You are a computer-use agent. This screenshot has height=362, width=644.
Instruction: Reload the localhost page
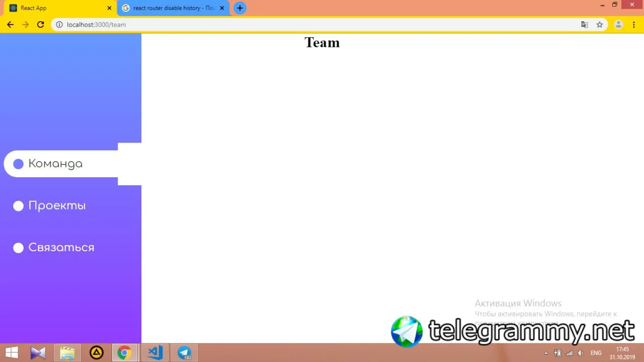point(41,24)
